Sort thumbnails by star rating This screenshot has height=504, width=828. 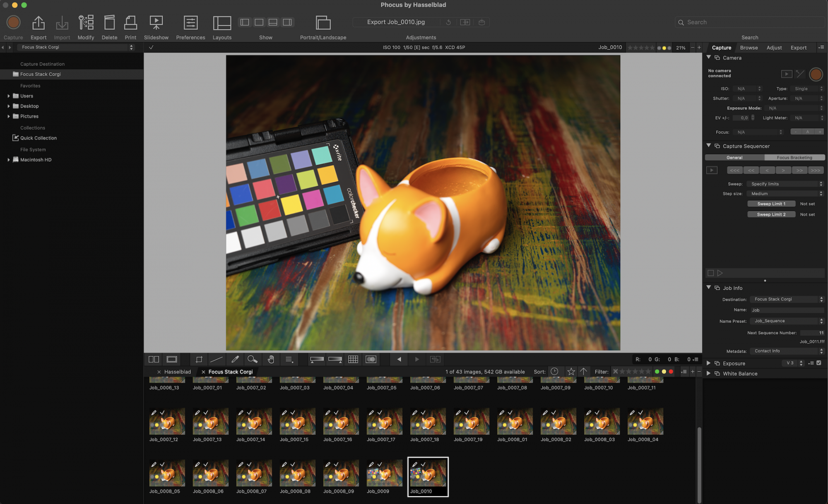pyautogui.click(x=571, y=372)
